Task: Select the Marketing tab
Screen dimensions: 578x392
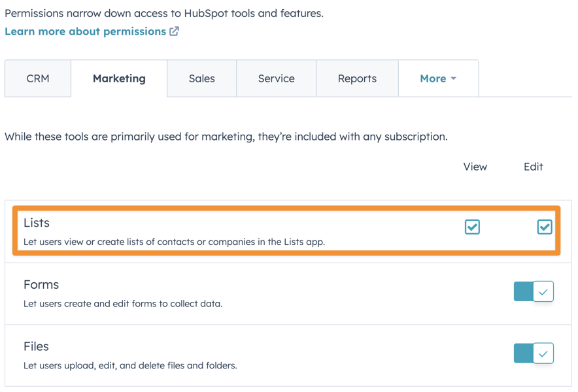Action: click(119, 78)
